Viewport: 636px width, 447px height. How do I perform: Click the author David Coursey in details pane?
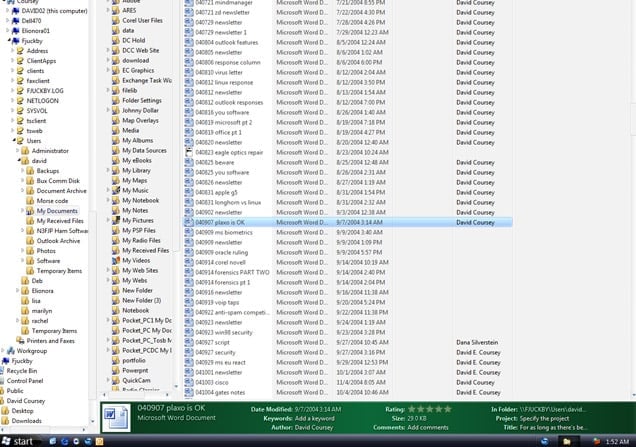click(314, 428)
